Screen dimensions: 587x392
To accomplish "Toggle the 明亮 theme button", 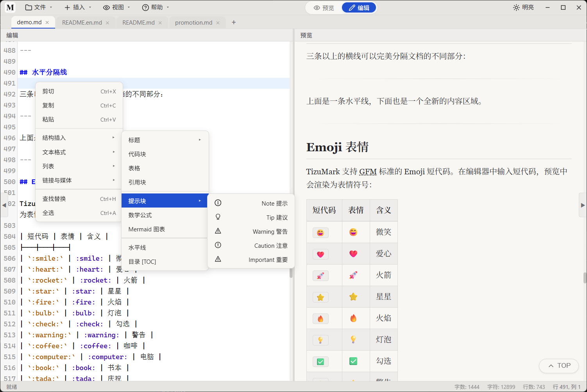I will pos(523,7).
